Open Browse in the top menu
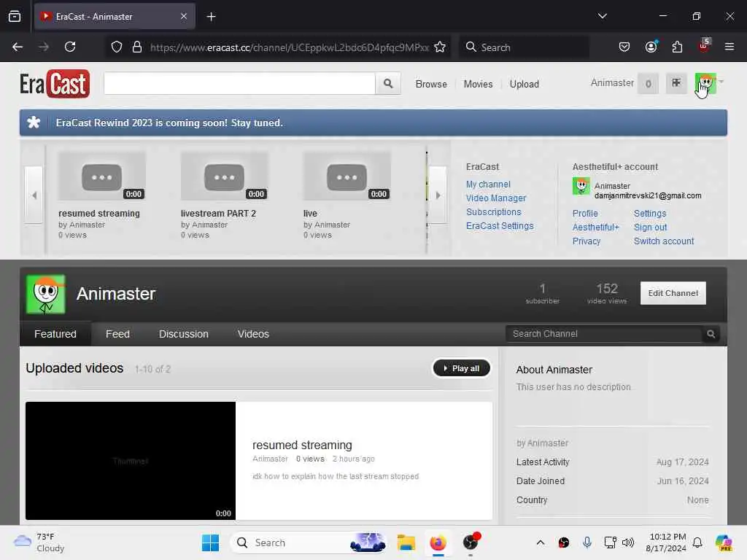Image resolution: width=747 pixels, height=560 pixels. coord(431,85)
